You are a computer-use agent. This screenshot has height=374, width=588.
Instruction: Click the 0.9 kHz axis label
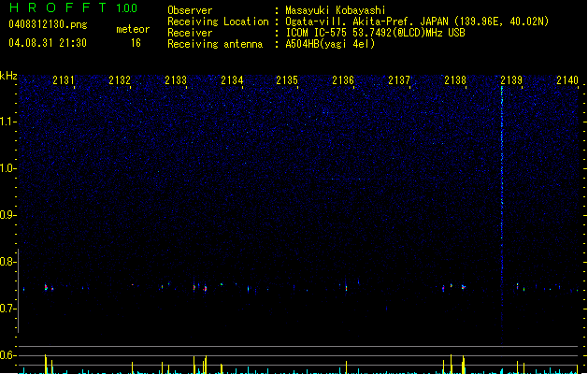coord(7,215)
